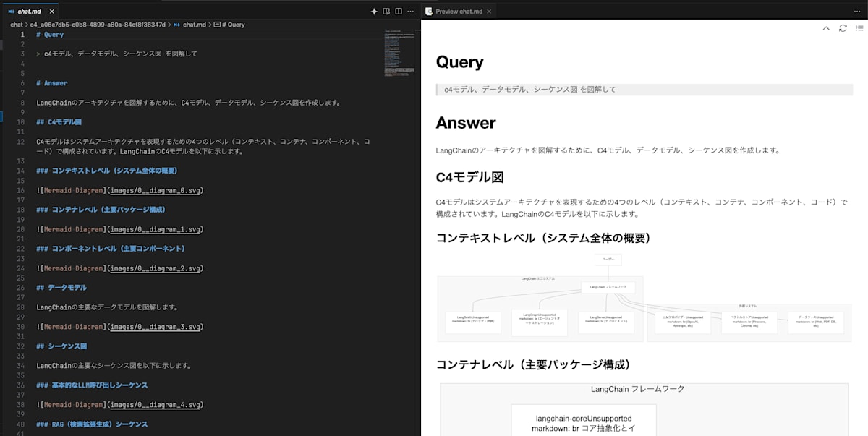
Task: Click 'コンテキストレベル' heading in preview
Action: click(x=543, y=238)
